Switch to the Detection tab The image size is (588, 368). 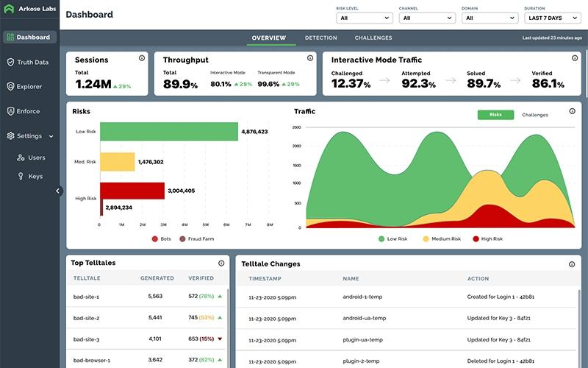(320, 38)
